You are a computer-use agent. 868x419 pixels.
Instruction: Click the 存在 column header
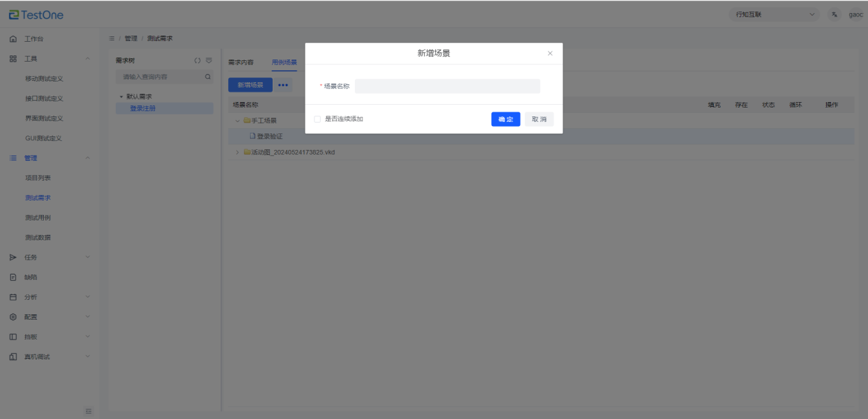(x=741, y=105)
